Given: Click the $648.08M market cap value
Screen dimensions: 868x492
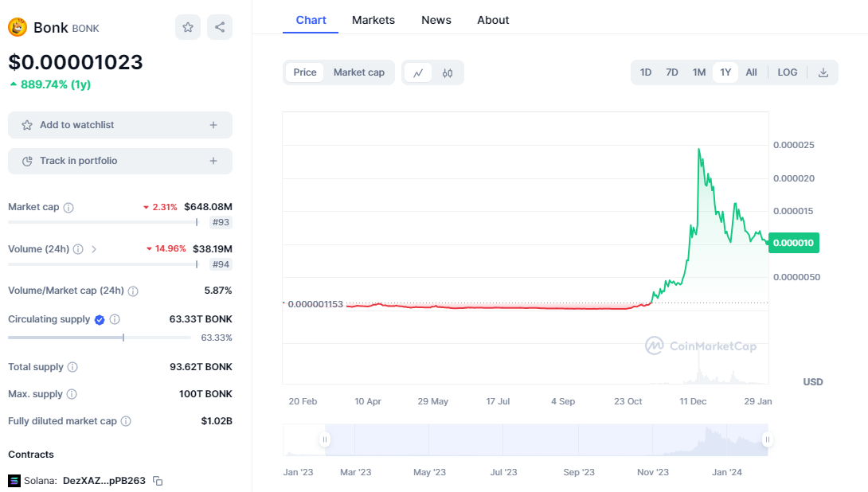Looking at the screenshot, I should click(208, 207).
